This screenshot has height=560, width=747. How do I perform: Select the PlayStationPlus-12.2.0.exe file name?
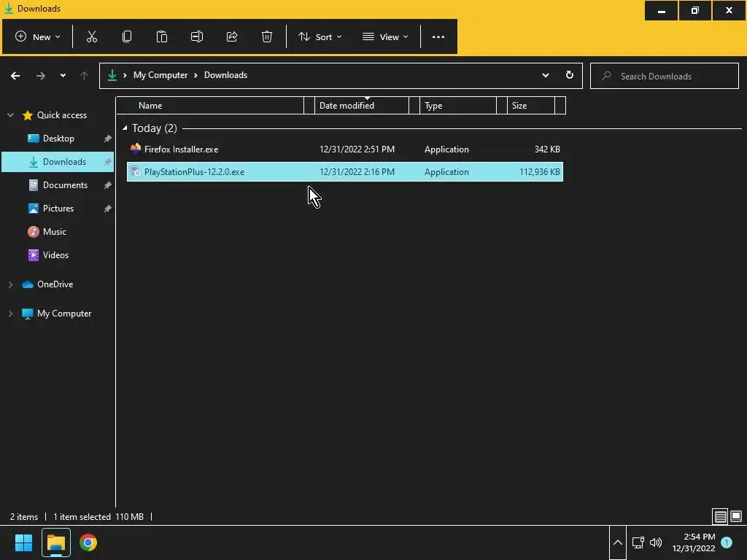pos(194,172)
